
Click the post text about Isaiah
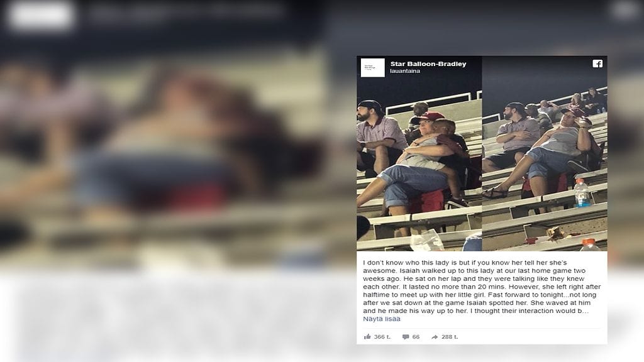[x=482, y=287]
